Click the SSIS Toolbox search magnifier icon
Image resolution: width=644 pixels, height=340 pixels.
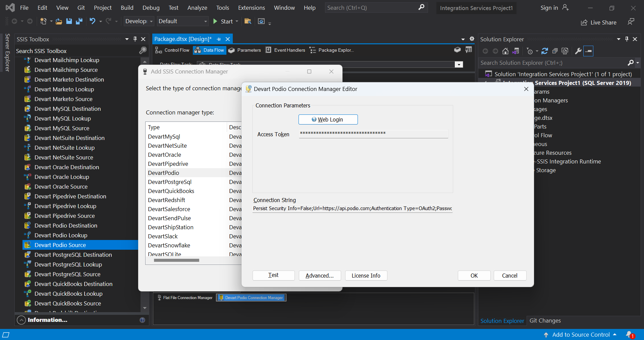[x=143, y=51]
